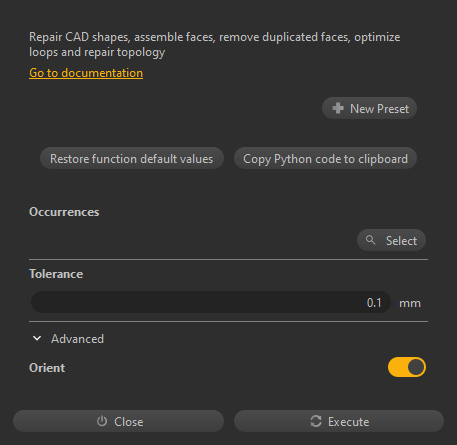The width and height of the screenshot is (457, 445).
Task: Click the Repair CAD shapes description text
Action: [215, 44]
